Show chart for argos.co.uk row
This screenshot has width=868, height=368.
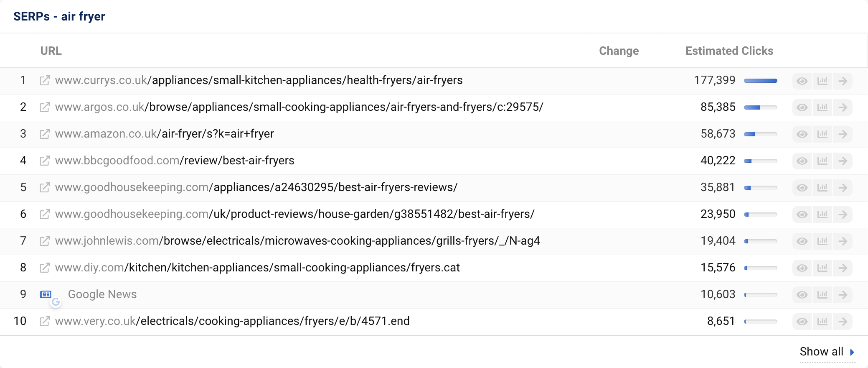point(822,107)
